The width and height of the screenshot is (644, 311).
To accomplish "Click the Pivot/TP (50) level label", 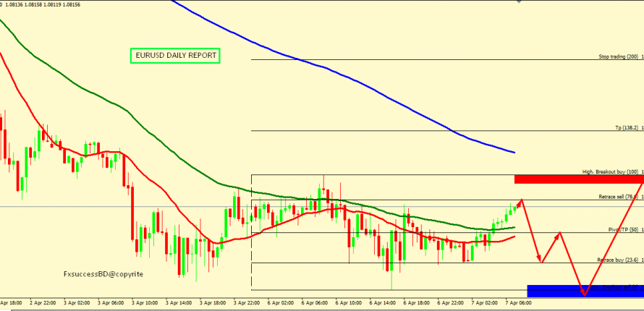I will (x=622, y=229).
